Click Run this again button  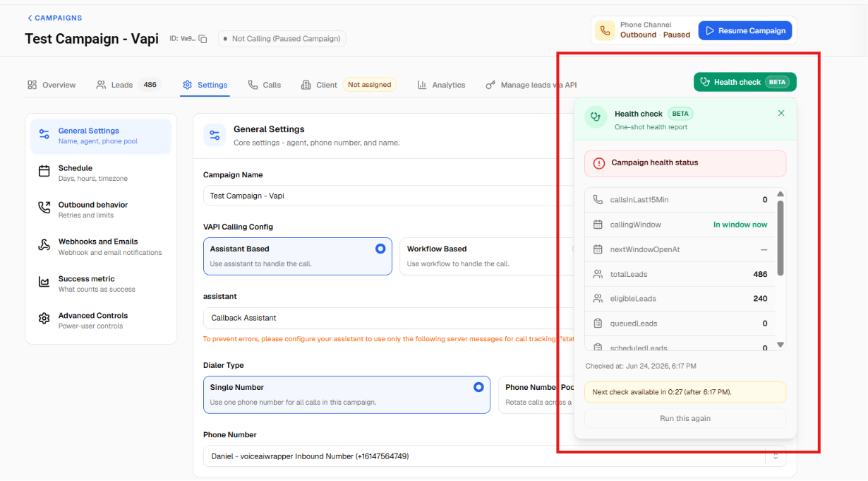[685, 418]
